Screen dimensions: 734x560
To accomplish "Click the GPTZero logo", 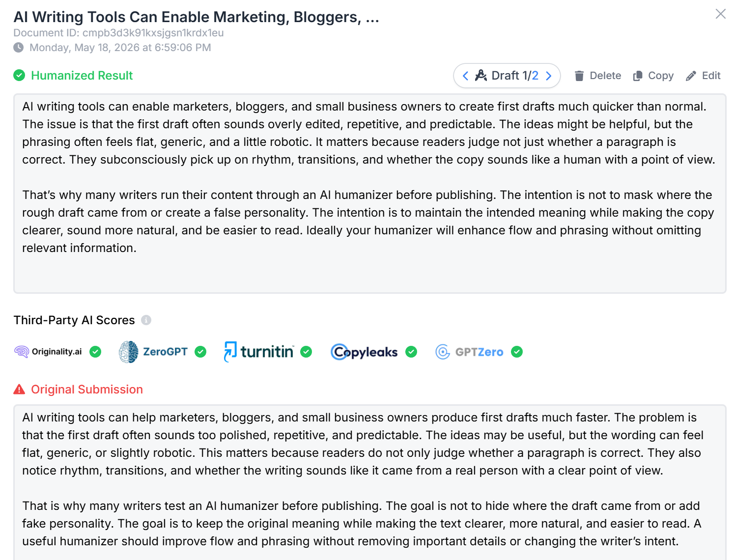I will coord(469,352).
